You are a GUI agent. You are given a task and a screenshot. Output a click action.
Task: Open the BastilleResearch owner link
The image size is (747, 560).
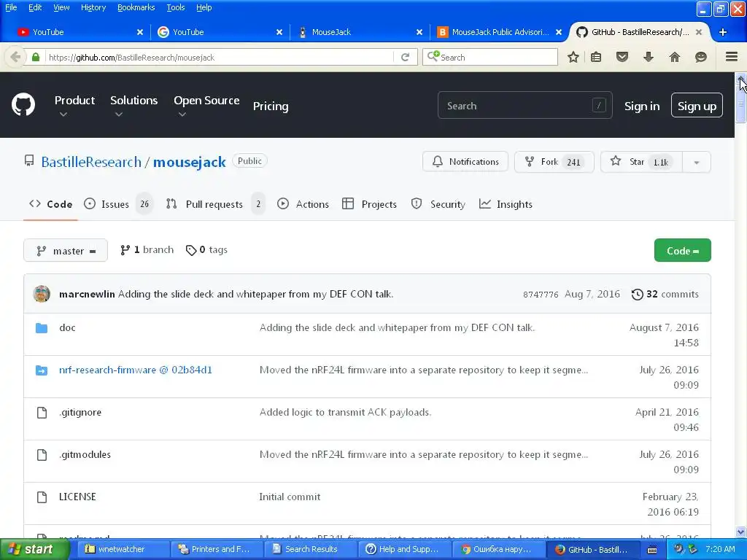[91, 162]
